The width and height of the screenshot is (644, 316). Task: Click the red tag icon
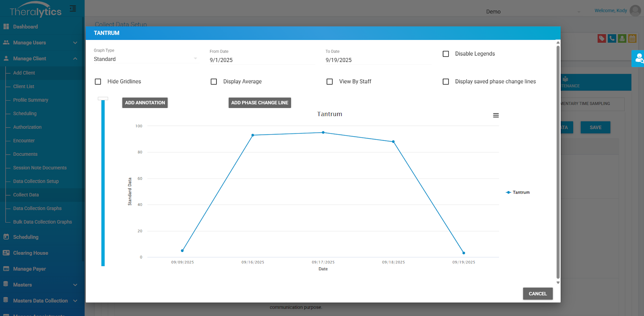tap(602, 39)
